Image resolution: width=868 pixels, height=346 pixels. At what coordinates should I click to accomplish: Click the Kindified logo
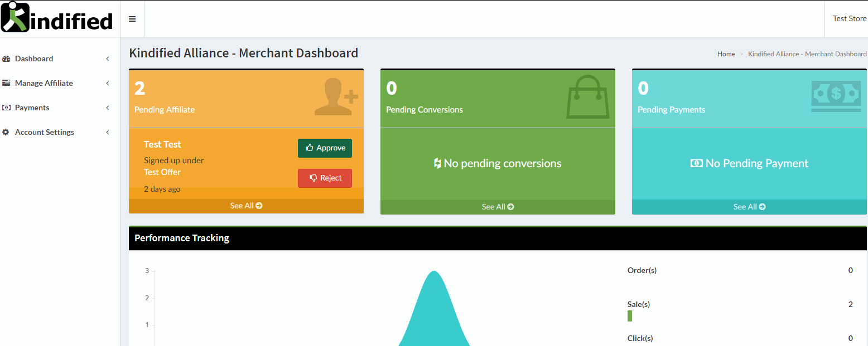click(x=57, y=18)
